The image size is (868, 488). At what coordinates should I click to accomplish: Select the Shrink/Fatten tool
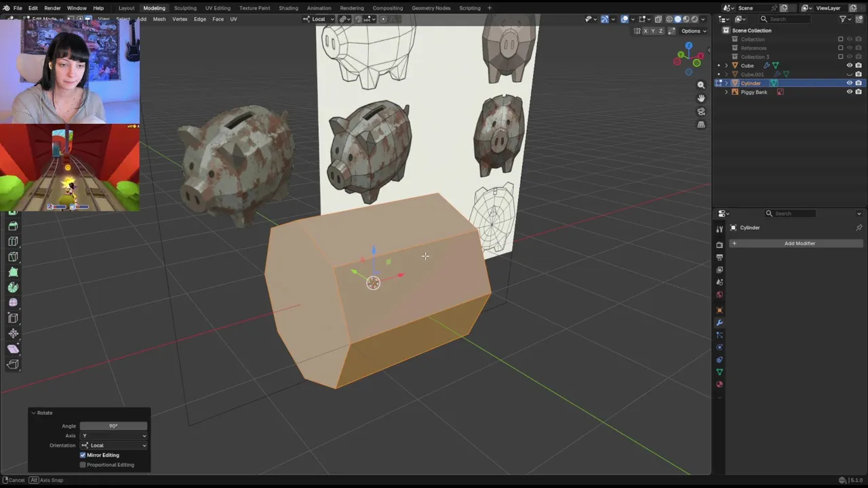(x=13, y=333)
